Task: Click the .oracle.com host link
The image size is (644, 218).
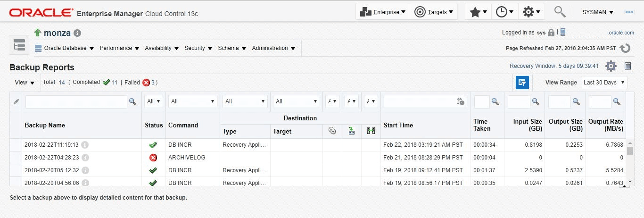Action: [x=621, y=33]
